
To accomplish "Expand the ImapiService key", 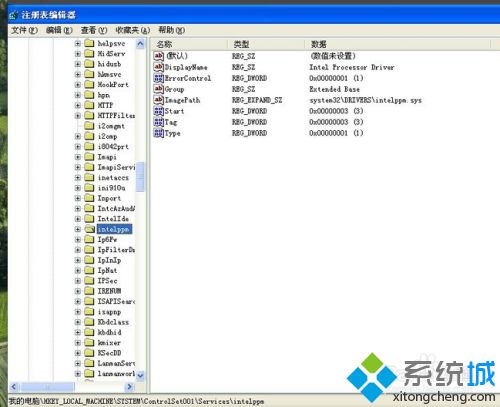I will 78,167.
